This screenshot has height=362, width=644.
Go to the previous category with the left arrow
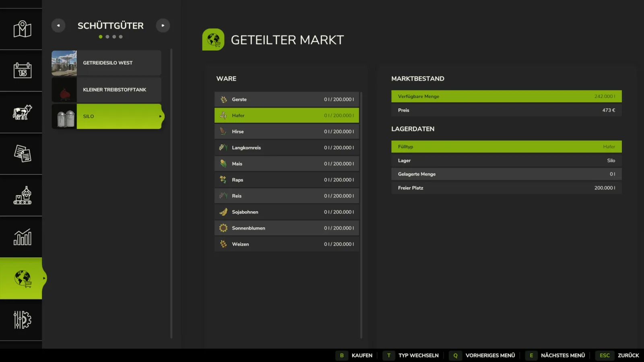[x=58, y=25]
